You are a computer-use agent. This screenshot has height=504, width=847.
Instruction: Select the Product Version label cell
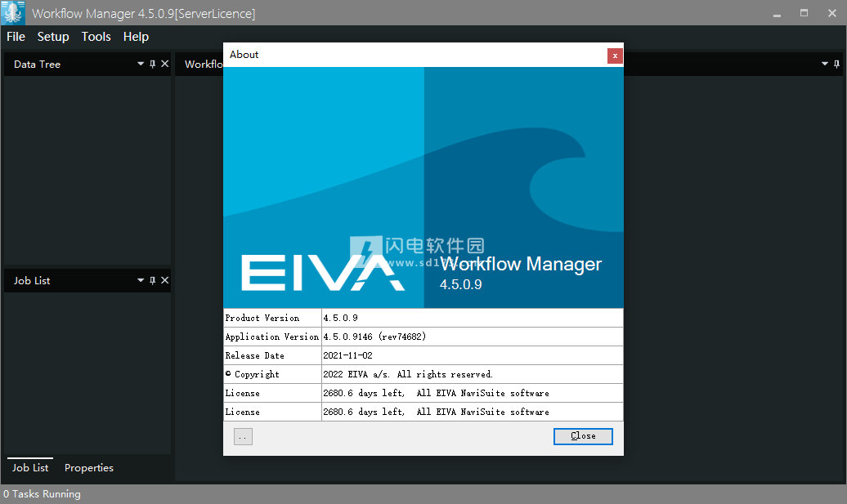[272, 318]
